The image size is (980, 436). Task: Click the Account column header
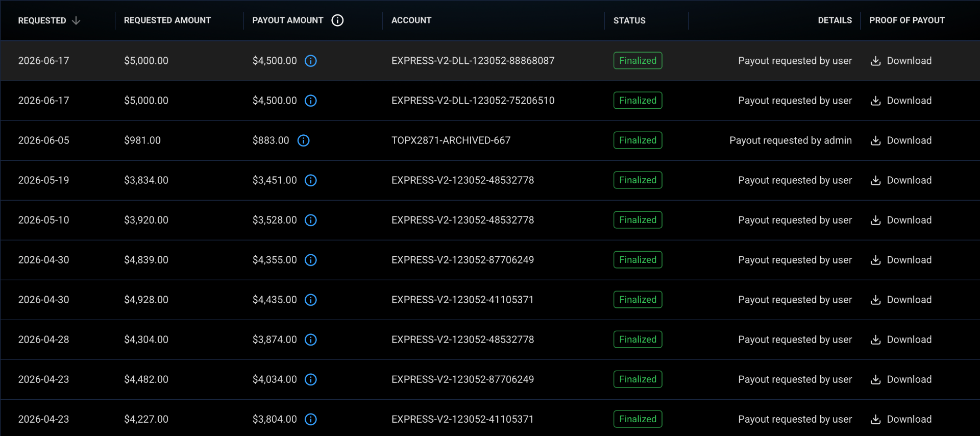(x=411, y=20)
